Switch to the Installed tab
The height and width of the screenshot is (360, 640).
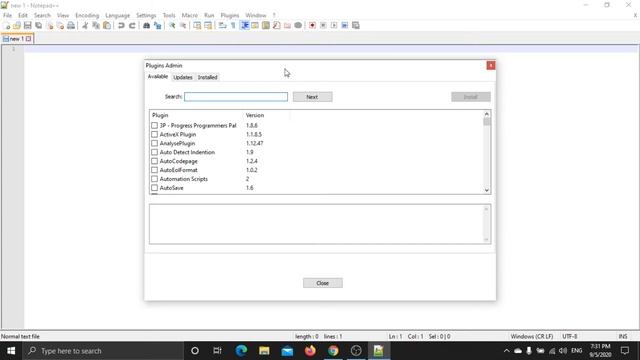[x=207, y=77]
